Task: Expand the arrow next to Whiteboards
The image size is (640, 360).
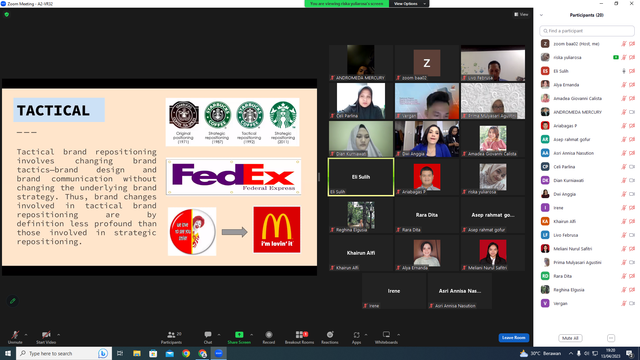Action: click(x=398, y=335)
